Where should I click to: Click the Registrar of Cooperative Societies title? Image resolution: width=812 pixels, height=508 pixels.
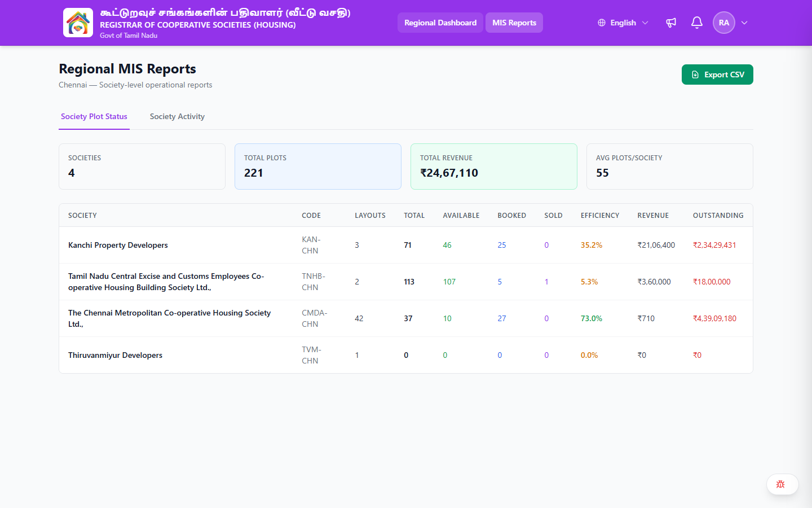pyautogui.click(x=197, y=25)
